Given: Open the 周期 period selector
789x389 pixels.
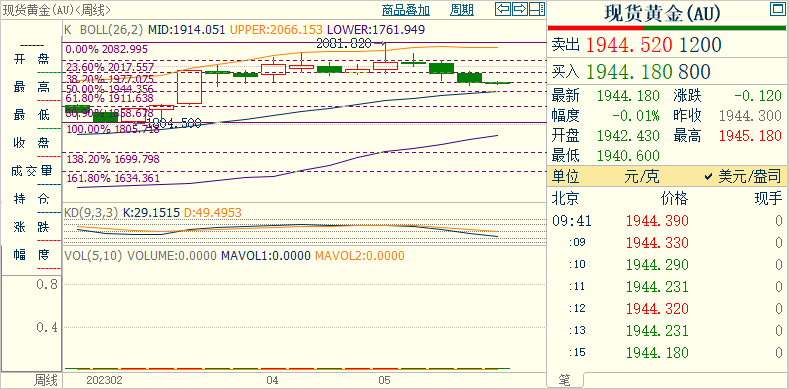Looking at the screenshot, I should point(461,10).
